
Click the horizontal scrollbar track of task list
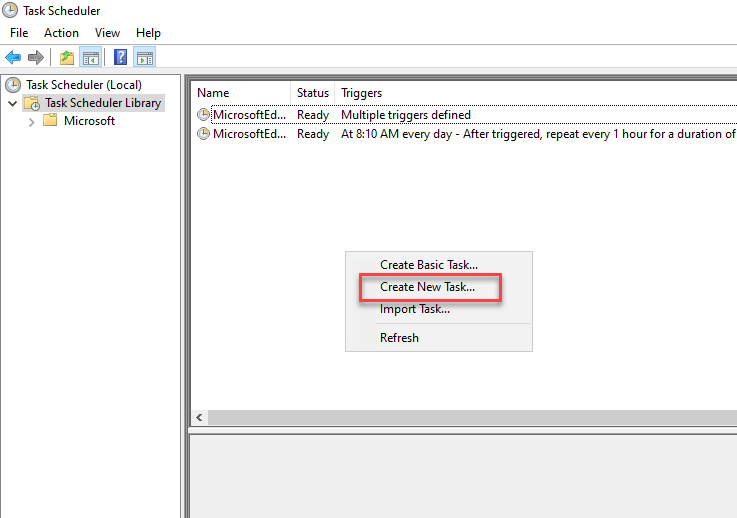coord(472,417)
